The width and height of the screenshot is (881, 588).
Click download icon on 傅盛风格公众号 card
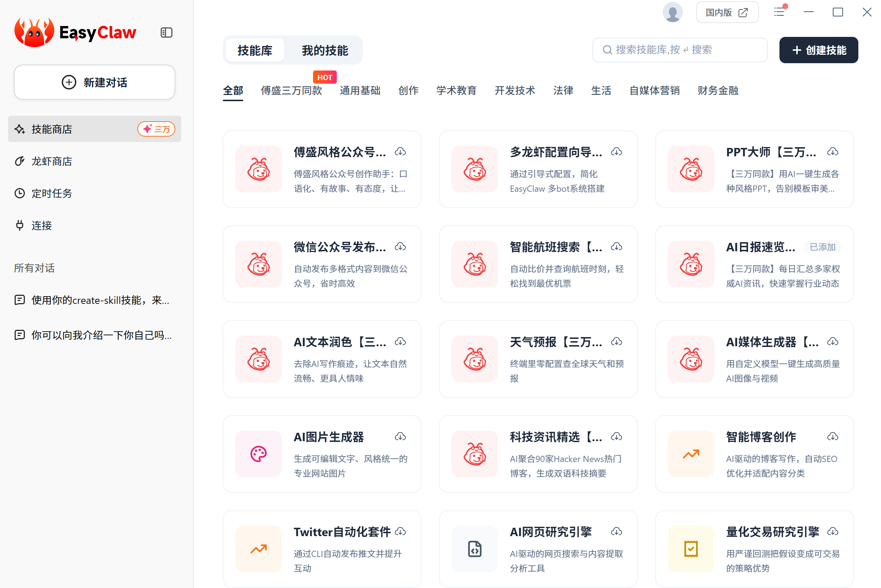tap(400, 152)
